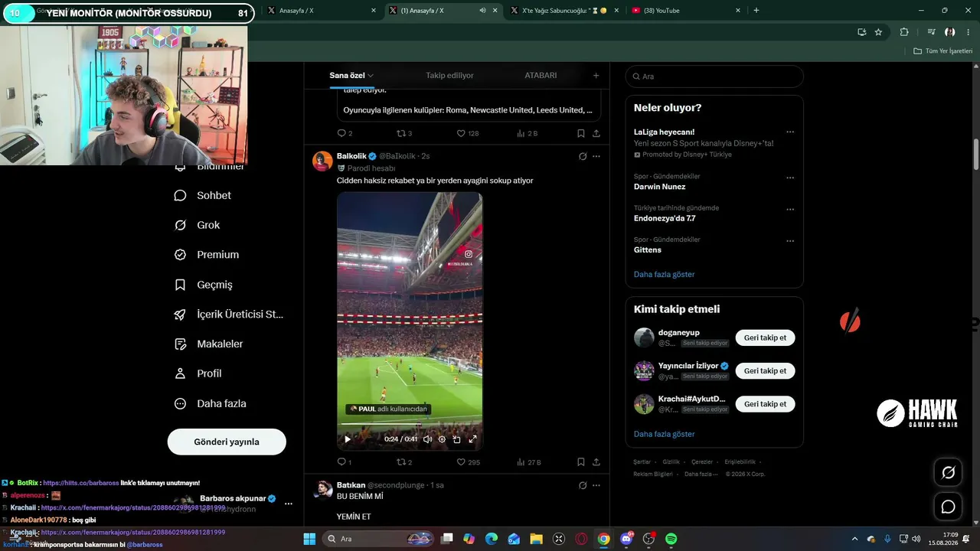Repost the Balkolik post

pyautogui.click(x=404, y=462)
